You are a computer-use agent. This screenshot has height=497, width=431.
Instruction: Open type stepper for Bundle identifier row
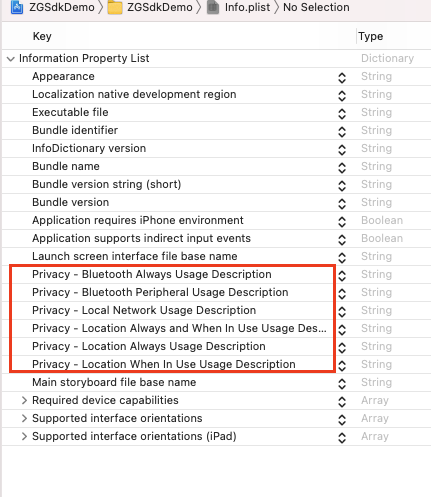point(342,132)
